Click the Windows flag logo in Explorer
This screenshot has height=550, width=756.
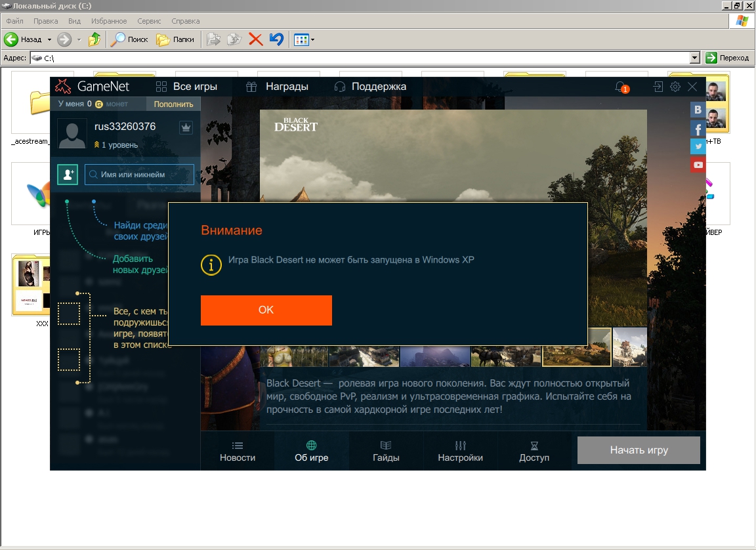742,21
